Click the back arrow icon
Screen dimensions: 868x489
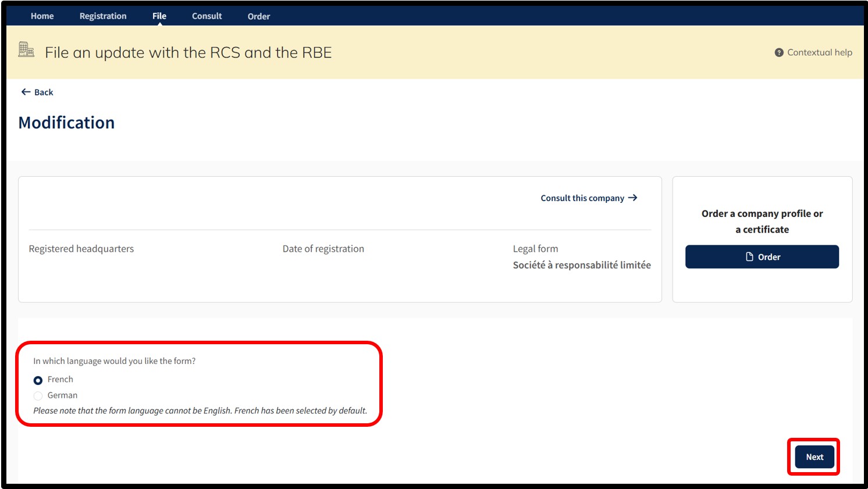coord(26,92)
